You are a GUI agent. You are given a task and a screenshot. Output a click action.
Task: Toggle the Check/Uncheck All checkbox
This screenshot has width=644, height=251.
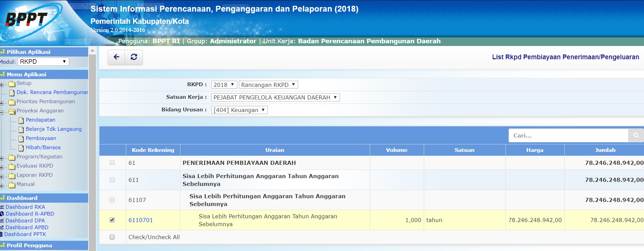point(112,237)
